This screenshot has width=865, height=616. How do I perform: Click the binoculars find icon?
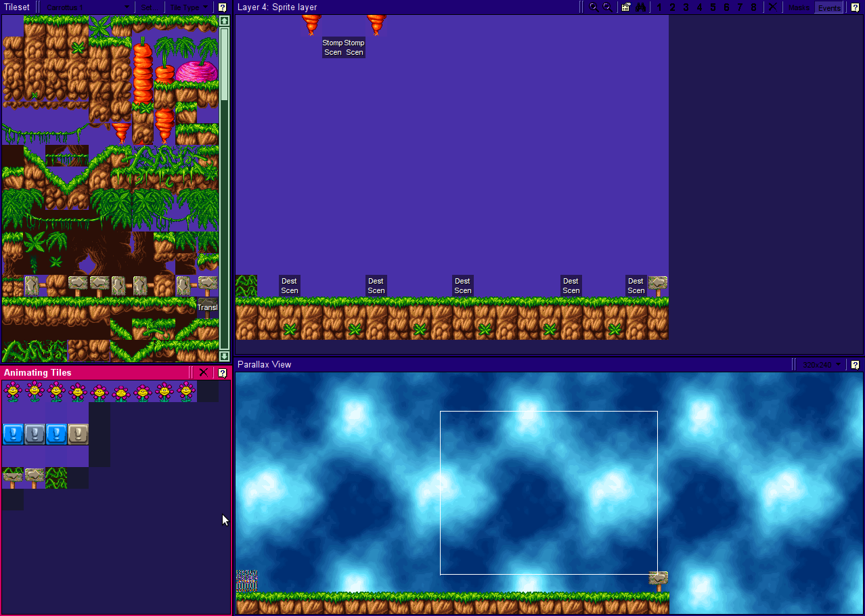pyautogui.click(x=640, y=7)
